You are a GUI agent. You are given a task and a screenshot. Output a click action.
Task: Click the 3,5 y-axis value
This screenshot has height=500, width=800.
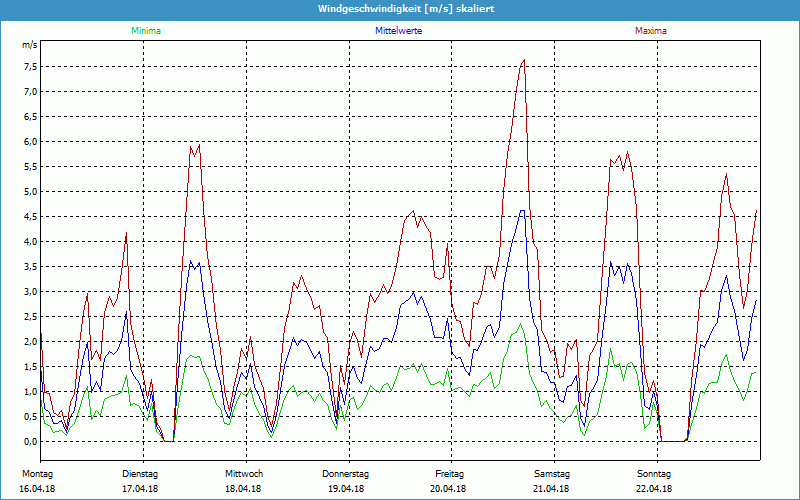point(30,267)
